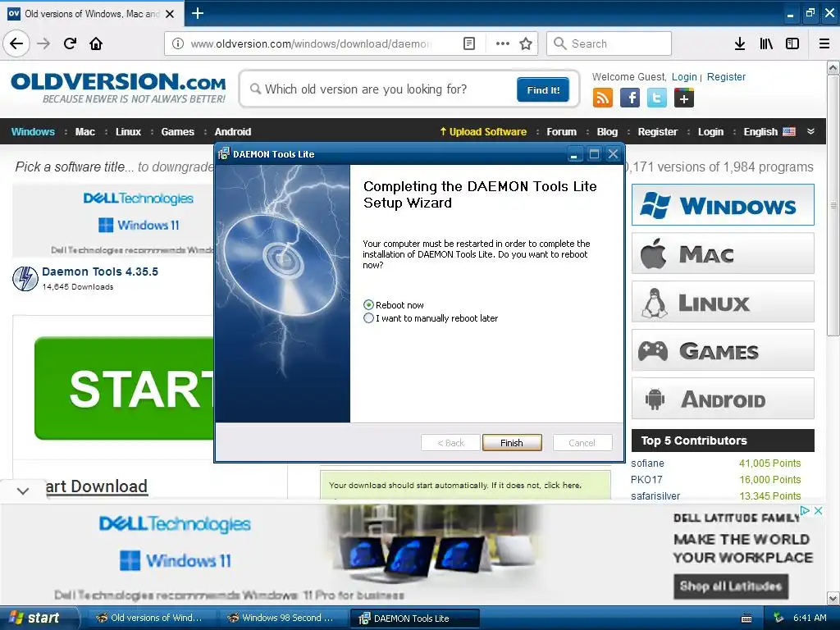Click the Mac category banner
Screen dimensions: 840x630
coord(723,253)
